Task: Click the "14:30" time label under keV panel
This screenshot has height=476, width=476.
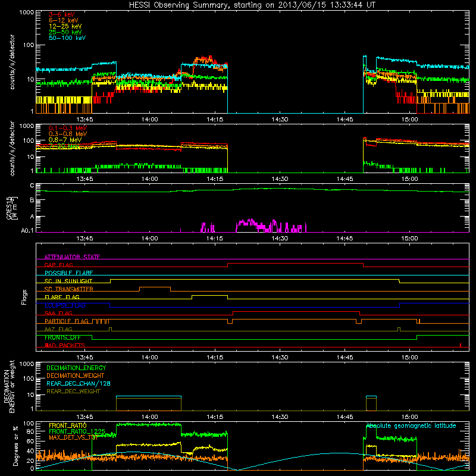Action: (x=280, y=120)
